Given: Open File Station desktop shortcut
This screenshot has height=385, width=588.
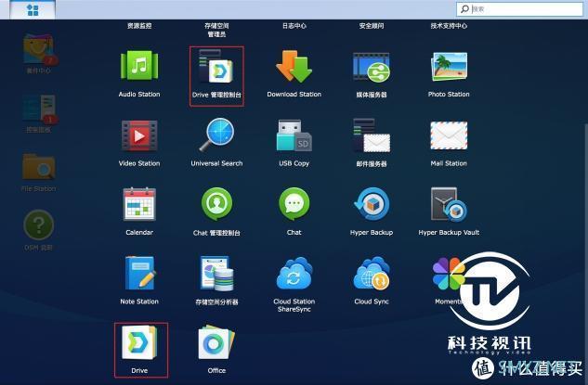Looking at the screenshot, I should coord(39,173).
